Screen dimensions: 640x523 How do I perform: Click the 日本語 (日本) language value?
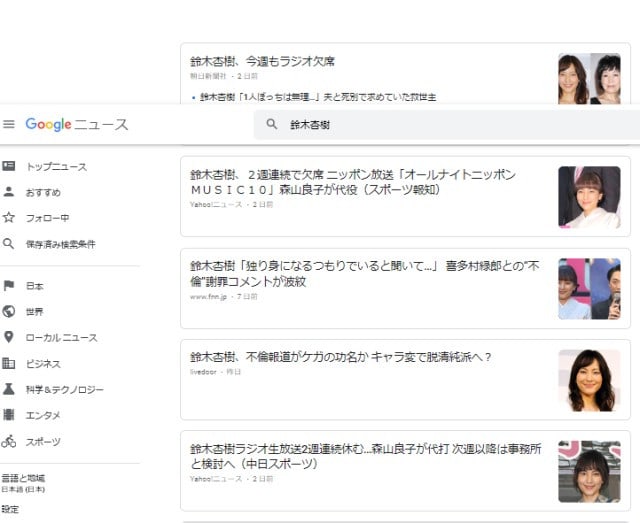coord(23,489)
